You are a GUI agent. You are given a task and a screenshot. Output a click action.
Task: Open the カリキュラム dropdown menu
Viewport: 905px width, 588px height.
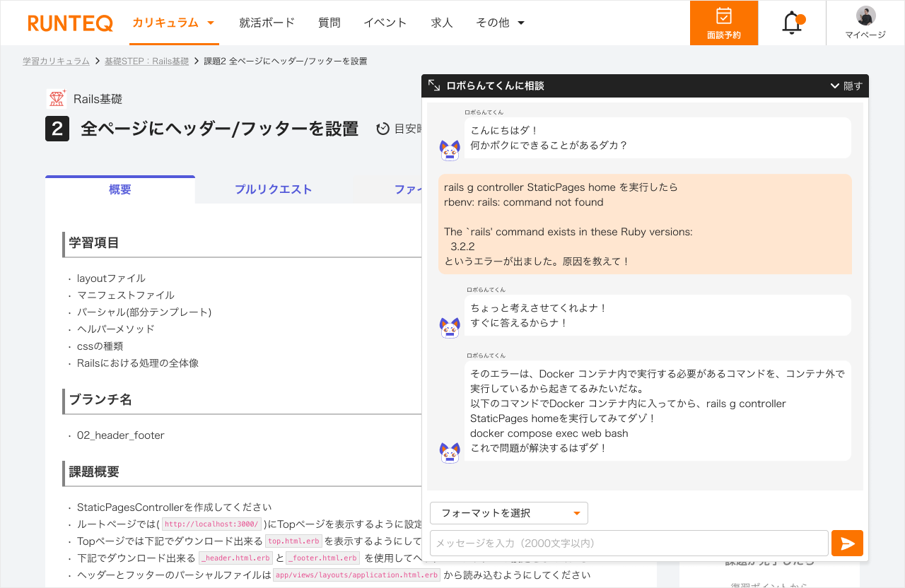tap(174, 23)
